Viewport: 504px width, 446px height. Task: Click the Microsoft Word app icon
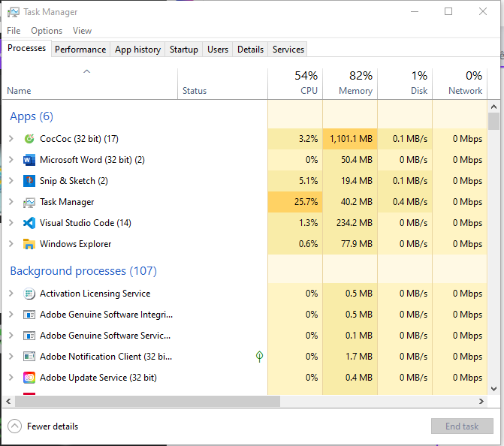[x=29, y=160]
